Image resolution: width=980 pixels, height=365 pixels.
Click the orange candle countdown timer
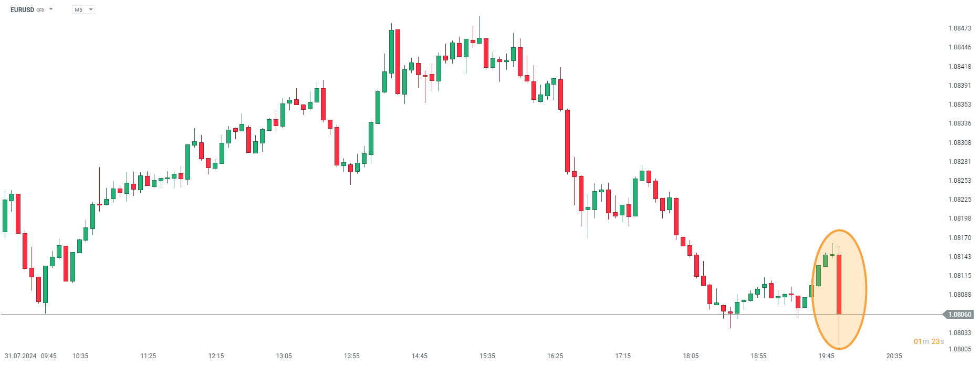tap(929, 341)
